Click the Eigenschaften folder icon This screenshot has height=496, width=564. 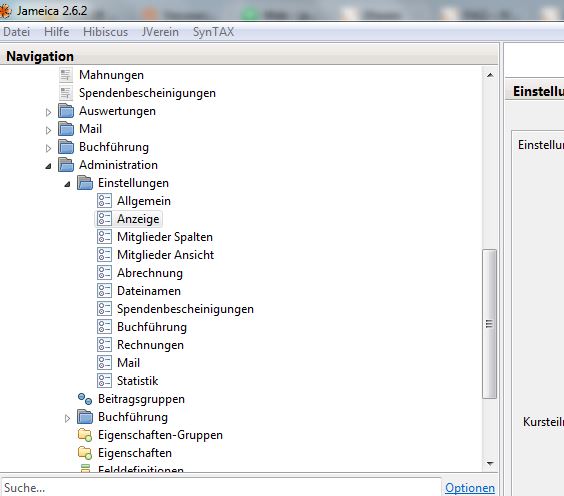pos(85,453)
